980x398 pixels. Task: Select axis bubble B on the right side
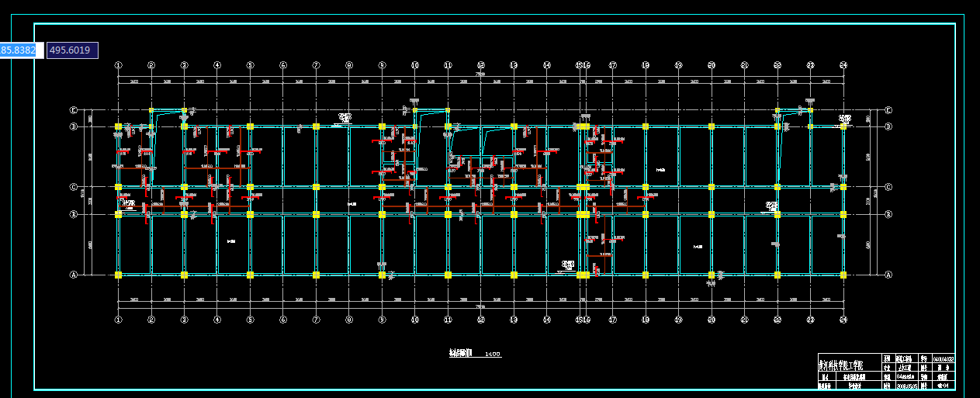[888, 214]
